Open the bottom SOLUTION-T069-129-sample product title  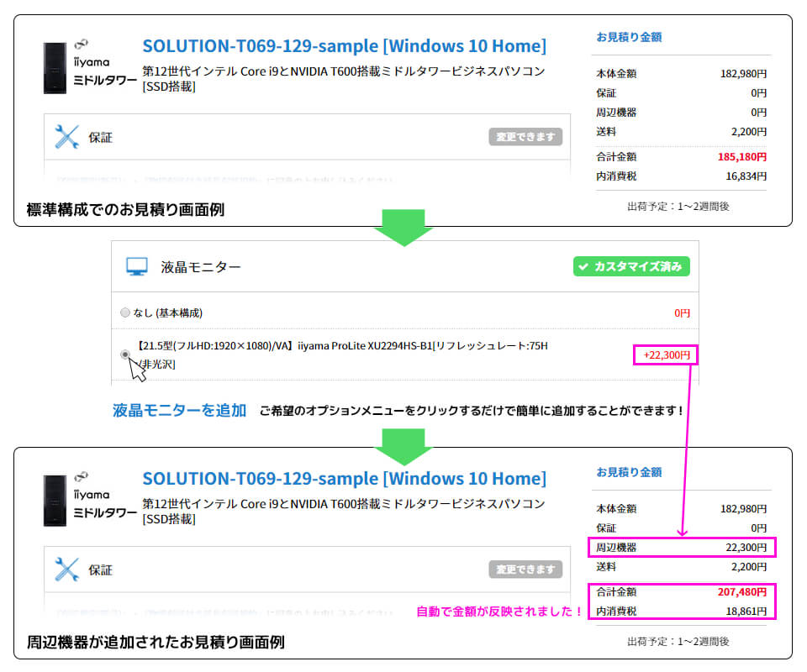coord(345,479)
